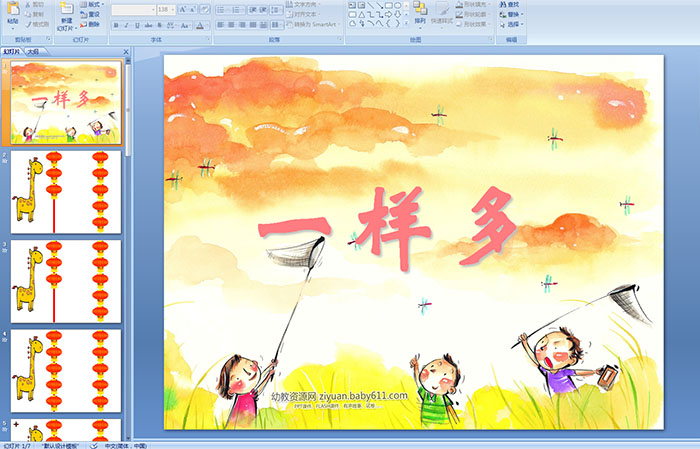This screenshot has height=449, width=700.
Task: Open the slide Layout (版式) dropdown
Action: (x=92, y=4)
